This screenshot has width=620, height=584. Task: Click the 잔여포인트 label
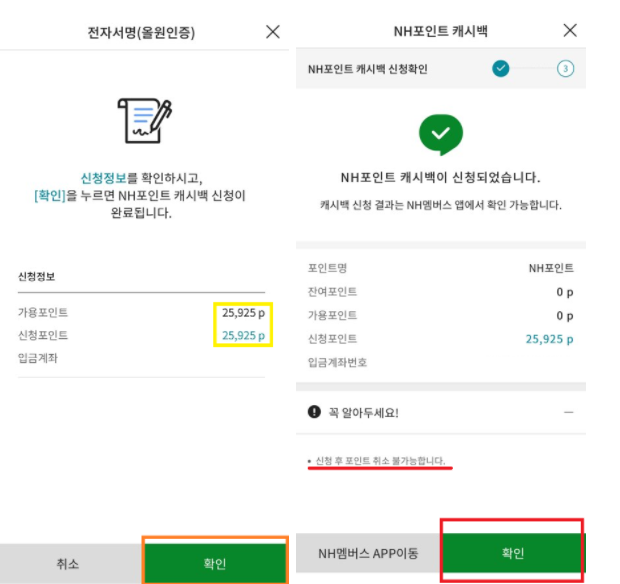(x=332, y=292)
